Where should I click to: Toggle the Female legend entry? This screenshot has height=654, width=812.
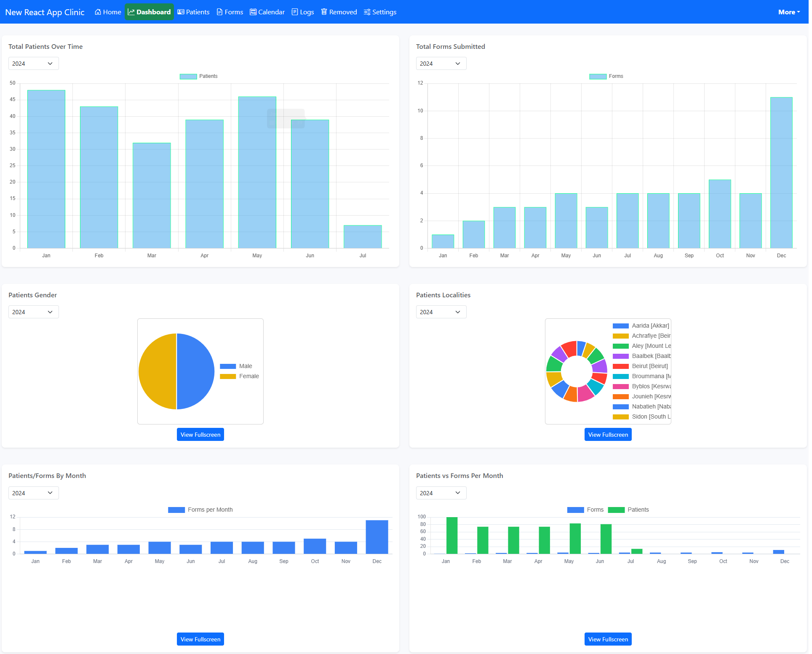(240, 376)
